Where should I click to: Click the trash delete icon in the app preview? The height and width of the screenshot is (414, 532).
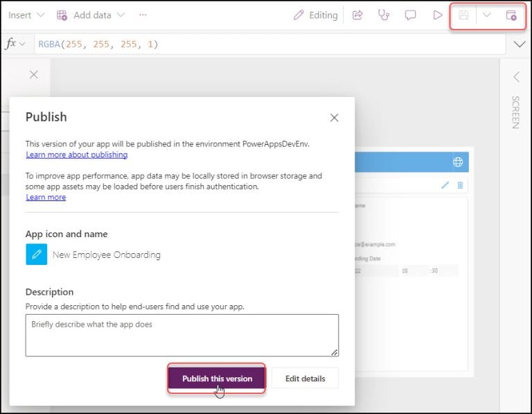(x=460, y=185)
